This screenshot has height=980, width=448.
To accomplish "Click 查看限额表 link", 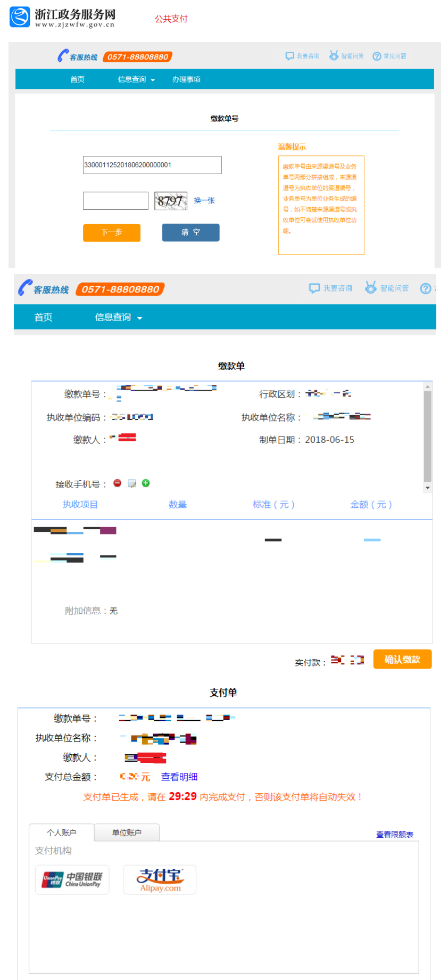I will 395,834.
